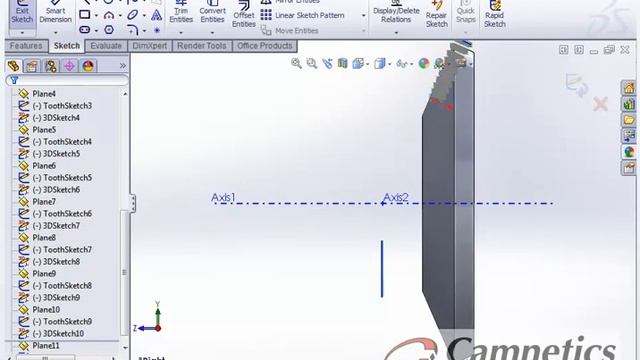Select the sketch Text tool

coord(156,15)
